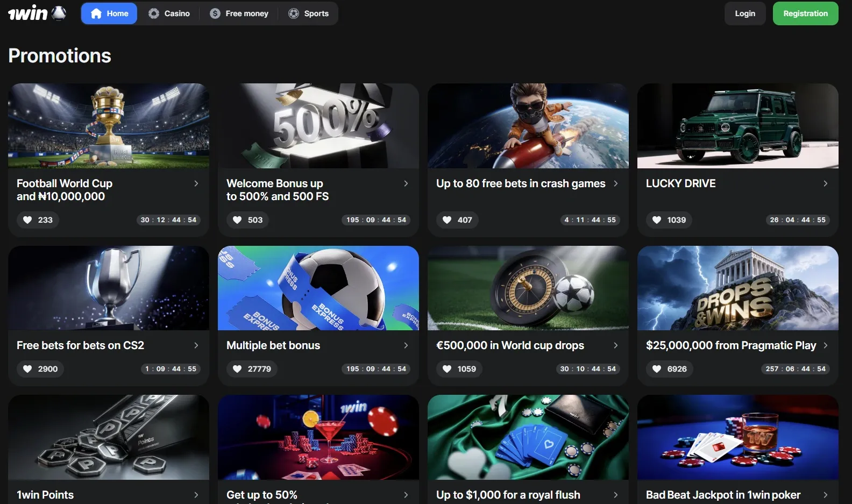Expand Football World Cup chevron arrow

point(196,183)
